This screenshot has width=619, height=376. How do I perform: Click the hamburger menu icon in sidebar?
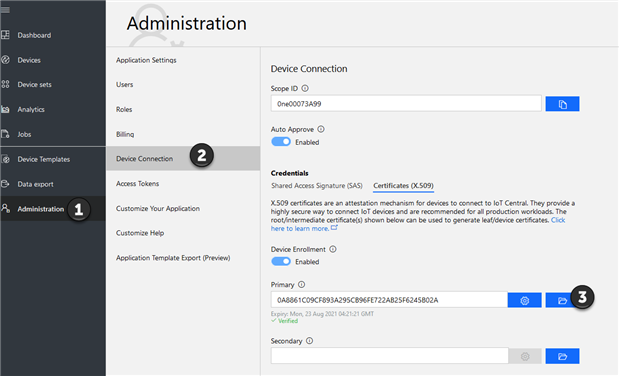pyautogui.click(x=5, y=10)
